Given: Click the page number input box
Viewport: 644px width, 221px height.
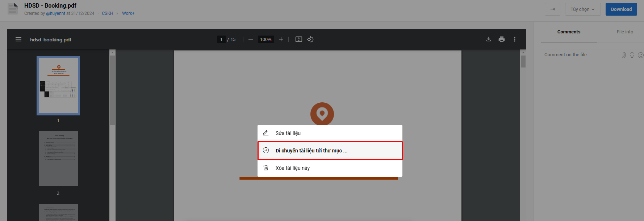Looking at the screenshot, I should tap(221, 39).
